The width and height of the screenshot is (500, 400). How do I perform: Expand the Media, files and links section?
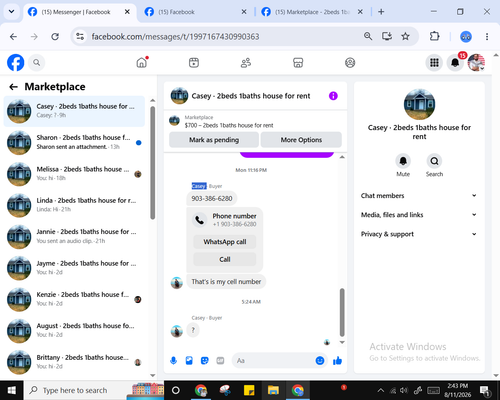click(419, 215)
